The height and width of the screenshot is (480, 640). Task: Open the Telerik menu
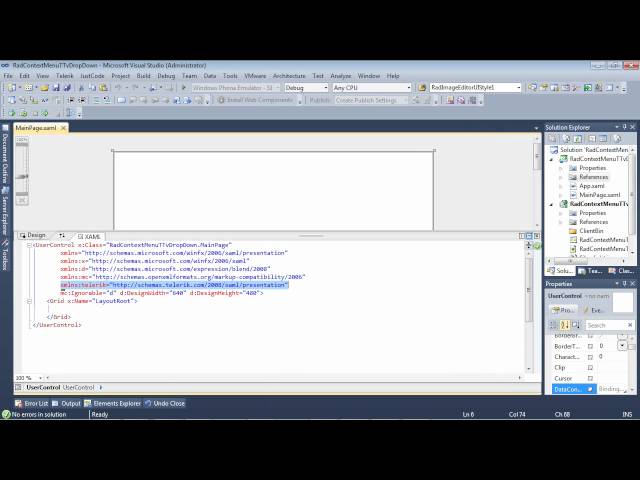pos(64,76)
